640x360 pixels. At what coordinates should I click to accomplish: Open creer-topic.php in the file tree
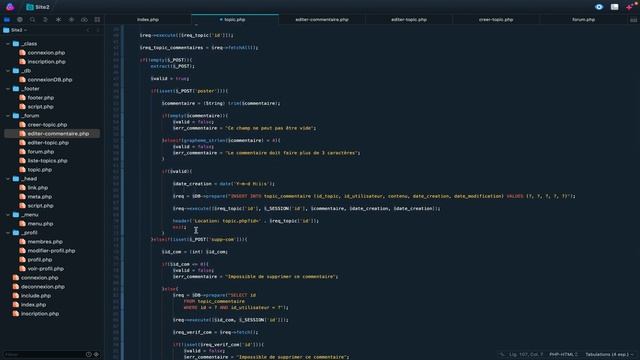pyautogui.click(x=47, y=124)
